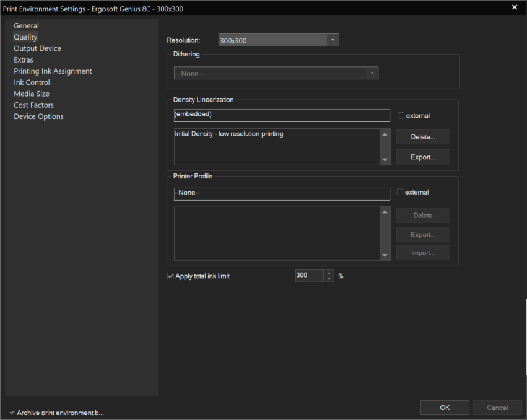
Task: Click up arrow in density description box
Action: click(x=385, y=134)
